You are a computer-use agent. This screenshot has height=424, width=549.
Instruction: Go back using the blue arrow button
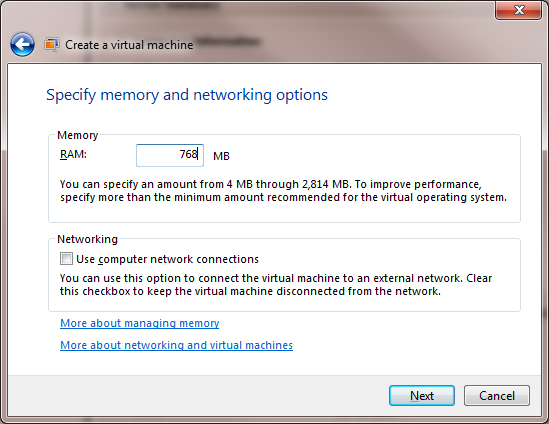22,44
